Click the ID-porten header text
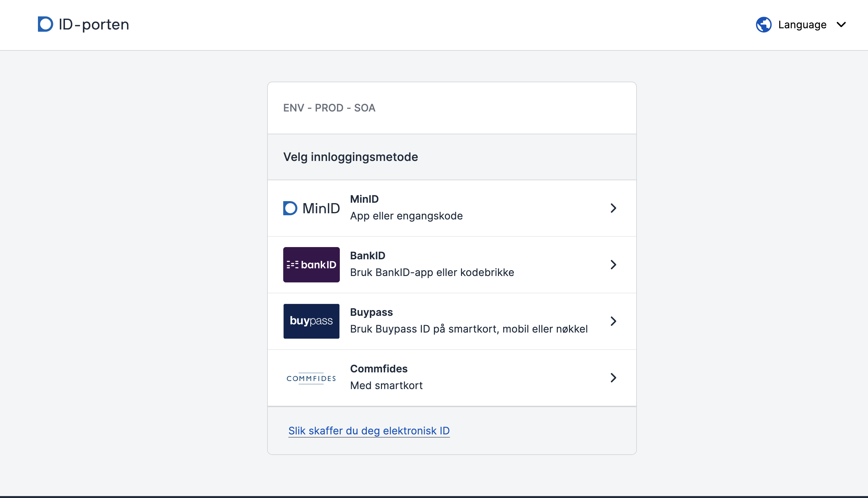The height and width of the screenshot is (498, 868). click(x=94, y=25)
